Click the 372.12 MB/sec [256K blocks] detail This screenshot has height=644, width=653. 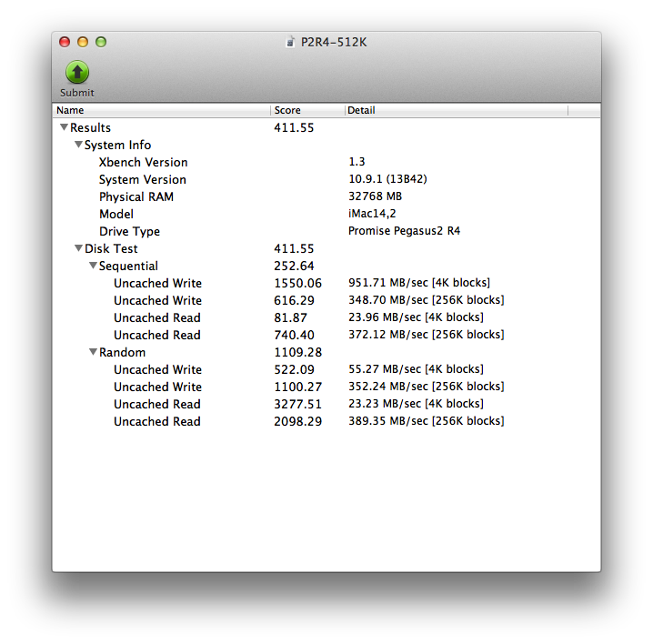point(426,335)
